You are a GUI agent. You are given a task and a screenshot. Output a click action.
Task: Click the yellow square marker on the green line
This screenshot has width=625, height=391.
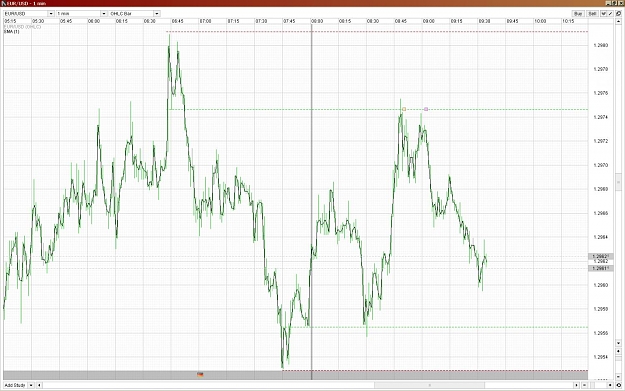(404, 109)
